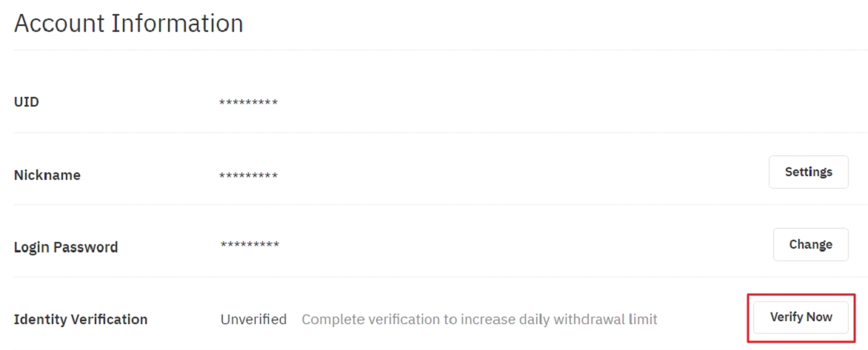The width and height of the screenshot is (868, 350).
Task: Click the word Information in the heading
Action: (177, 24)
